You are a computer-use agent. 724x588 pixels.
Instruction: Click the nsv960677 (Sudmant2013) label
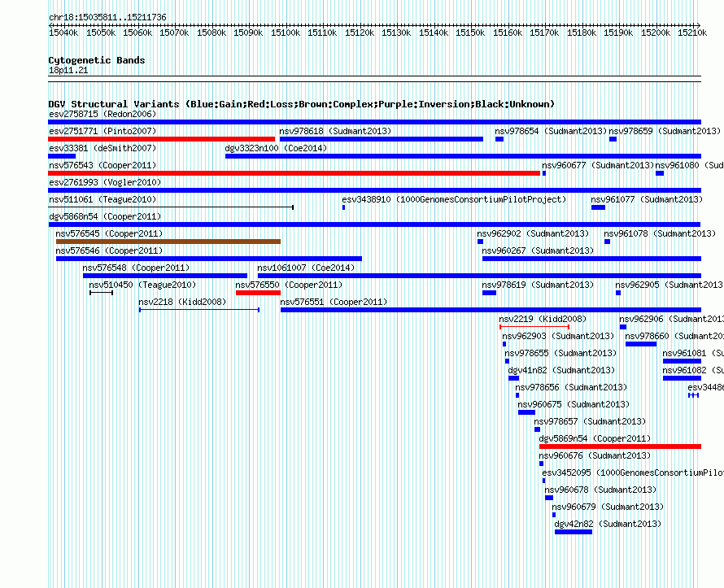pyautogui.click(x=598, y=165)
